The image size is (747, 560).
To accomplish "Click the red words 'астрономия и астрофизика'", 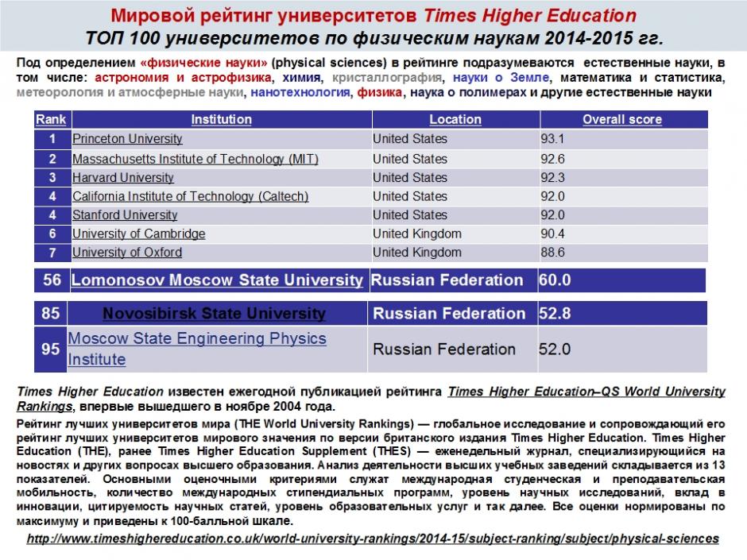I will point(184,78).
